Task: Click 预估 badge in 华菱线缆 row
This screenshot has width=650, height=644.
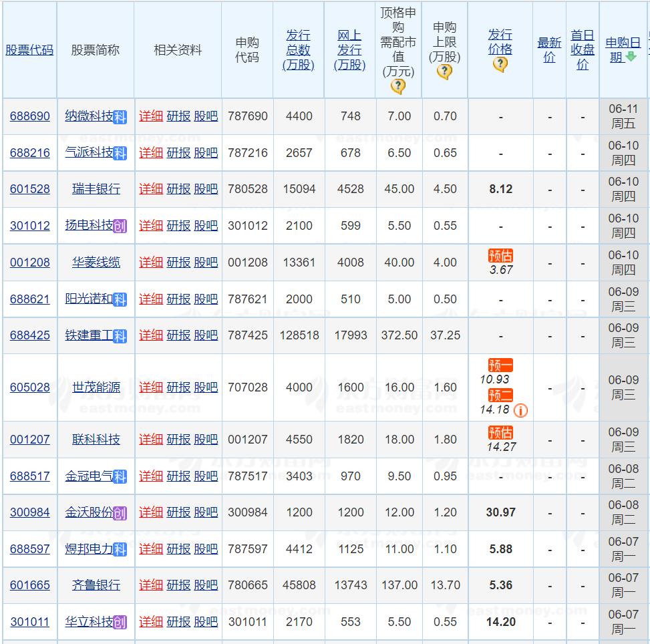Action: click(501, 255)
